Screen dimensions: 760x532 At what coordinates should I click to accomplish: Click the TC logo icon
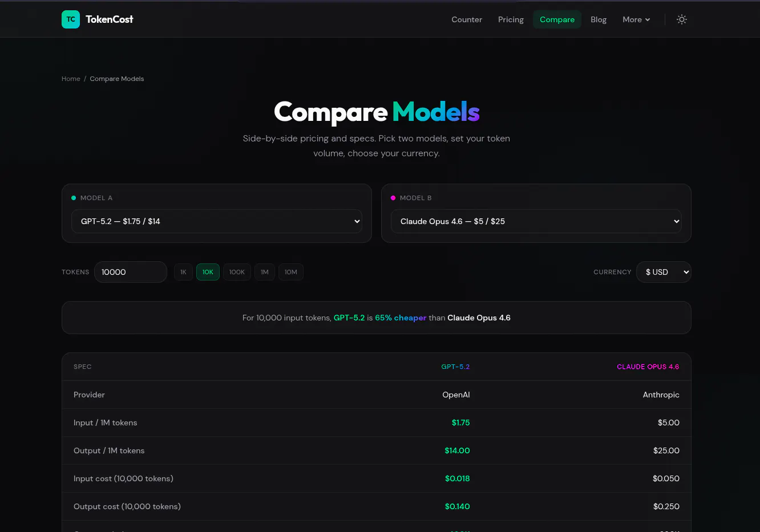(71, 19)
